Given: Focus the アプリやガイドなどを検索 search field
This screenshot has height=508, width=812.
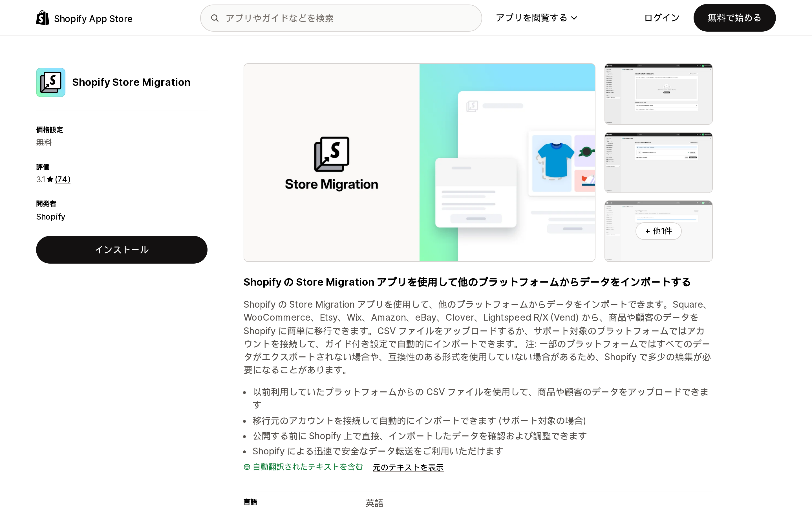Looking at the screenshot, I should coord(341,18).
